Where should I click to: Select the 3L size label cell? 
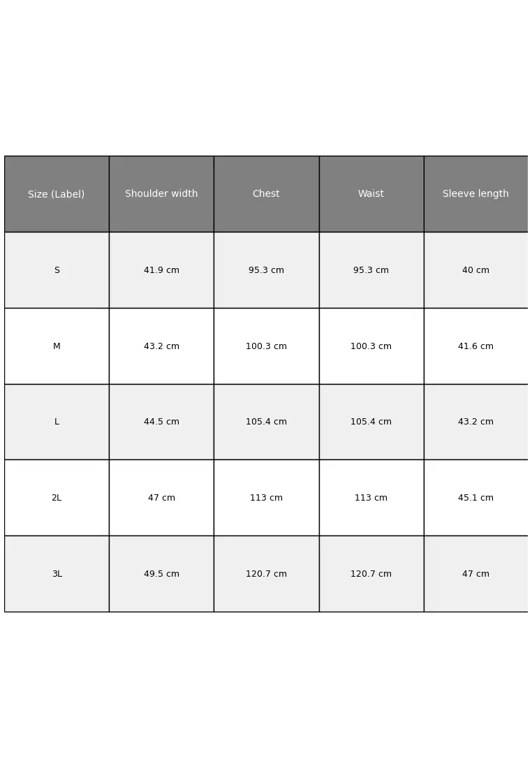pos(57,574)
